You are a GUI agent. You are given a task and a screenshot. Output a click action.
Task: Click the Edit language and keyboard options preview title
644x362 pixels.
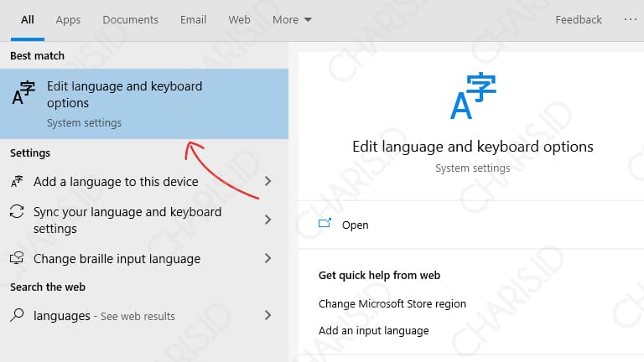pyautogui.click(x=473, y=147)
